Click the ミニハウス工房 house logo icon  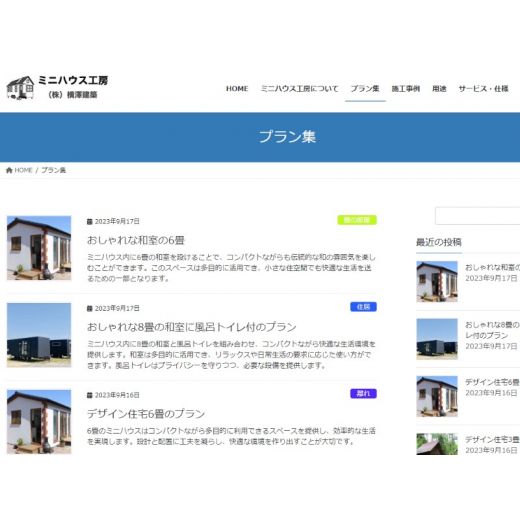20,88
